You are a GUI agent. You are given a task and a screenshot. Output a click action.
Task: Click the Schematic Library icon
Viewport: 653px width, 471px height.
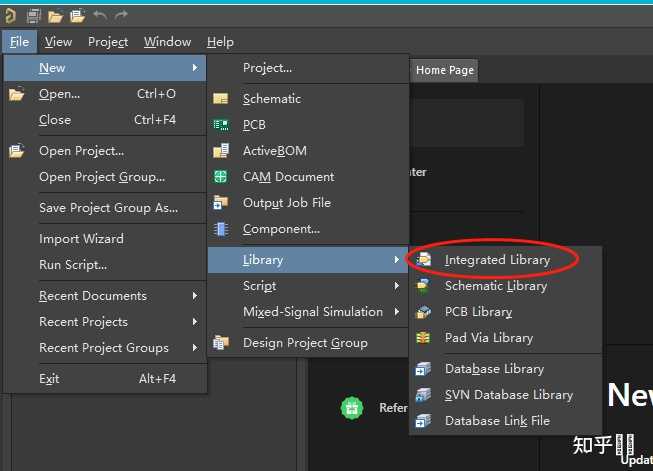point(423,286)
